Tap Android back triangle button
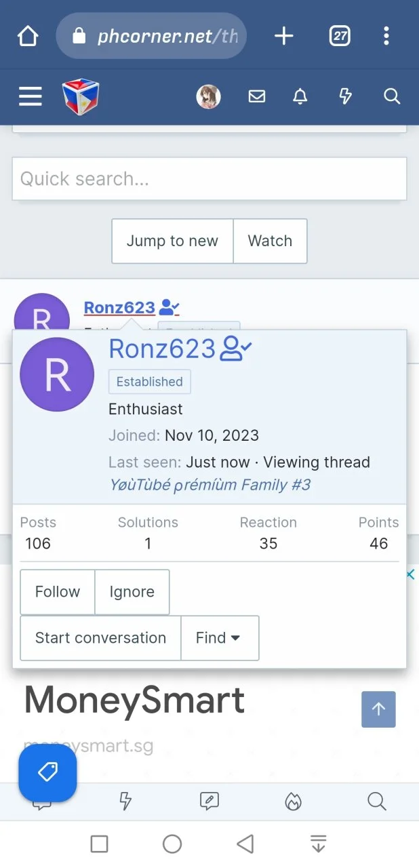This screenshot has width=419, height=868. (x=245, y=844)
